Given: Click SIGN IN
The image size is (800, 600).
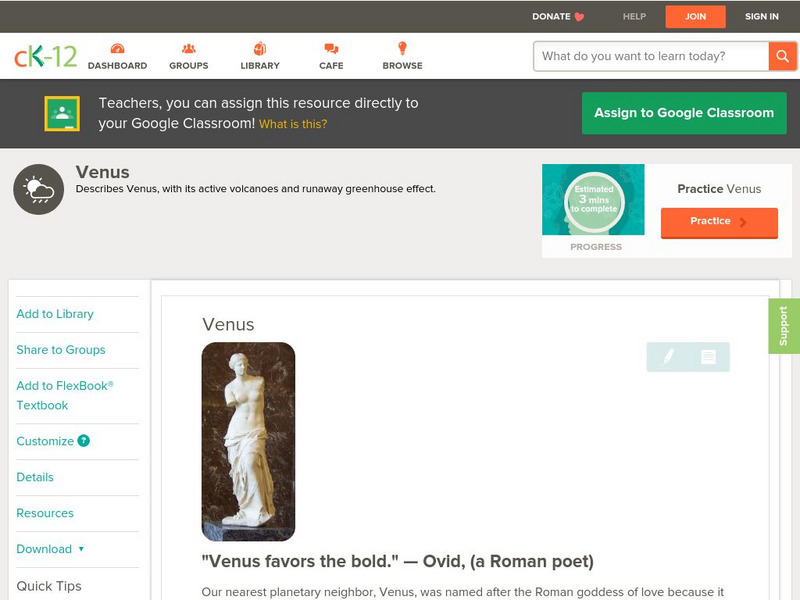Looking at the screenshot, I should point(762,17).
